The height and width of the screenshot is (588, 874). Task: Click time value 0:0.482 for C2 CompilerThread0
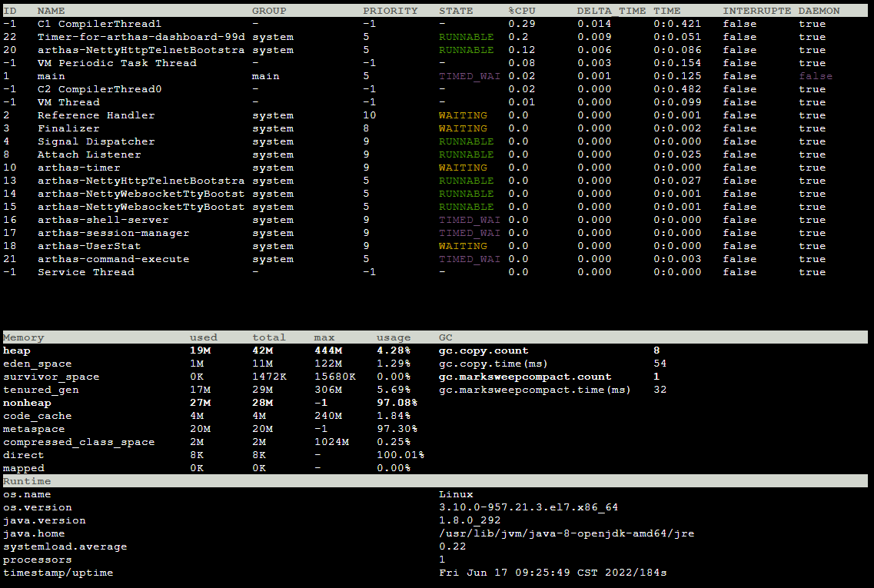point(677,89)
